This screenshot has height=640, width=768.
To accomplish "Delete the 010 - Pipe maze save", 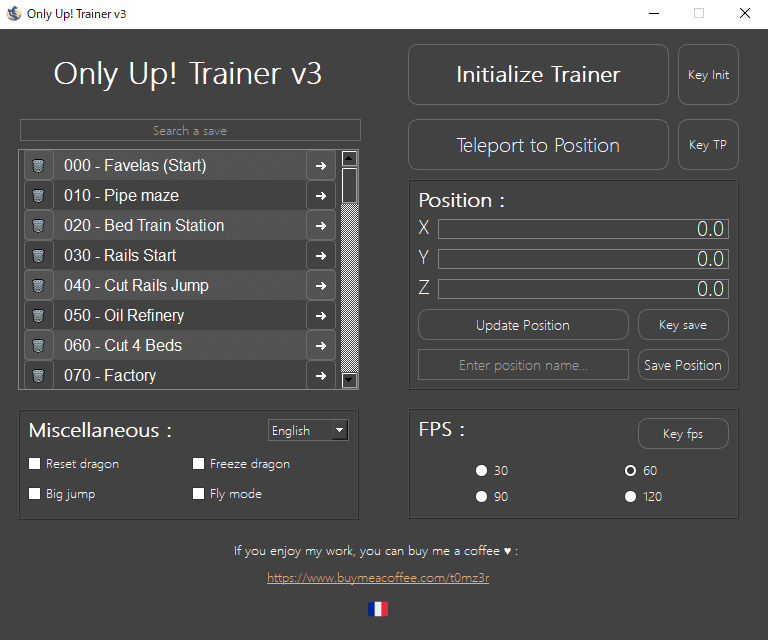I will pyautogui.click(x=38, y=195).
